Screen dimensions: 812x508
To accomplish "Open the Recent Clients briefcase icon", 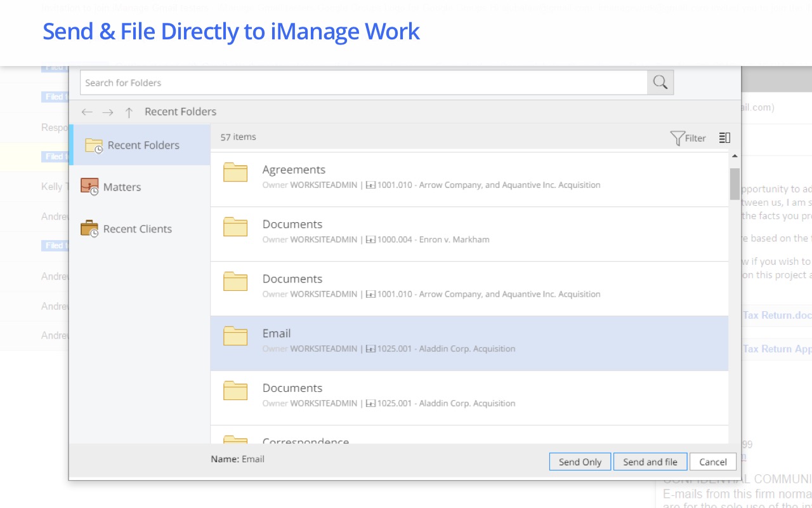I will [88, 229].
